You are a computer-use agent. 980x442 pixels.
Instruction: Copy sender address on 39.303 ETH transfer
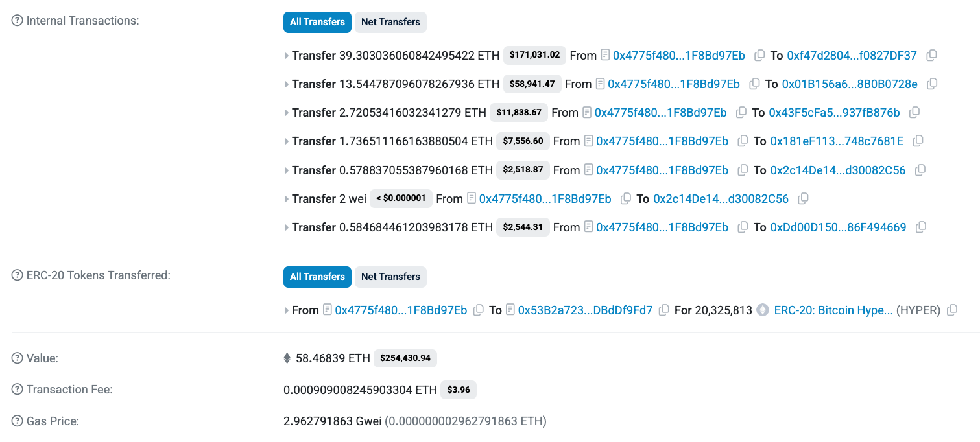pyautogui.click(x=759, y=56)
